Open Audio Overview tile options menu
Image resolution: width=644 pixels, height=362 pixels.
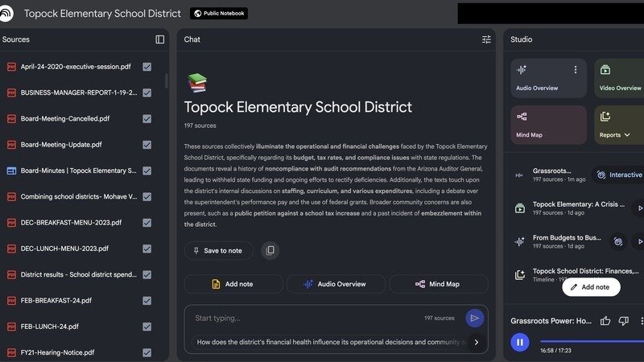point(576,70)
